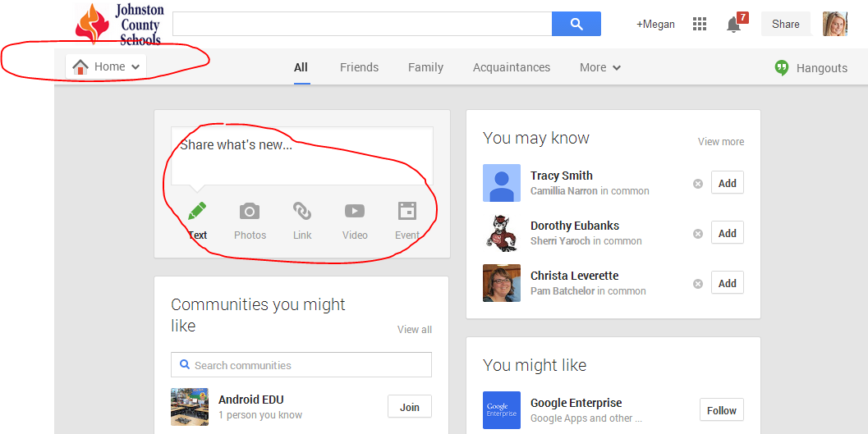Dismiss the Tracy Smith suggestion
Image resolution: width=868 pixels, height=434 pixels.
698,184
